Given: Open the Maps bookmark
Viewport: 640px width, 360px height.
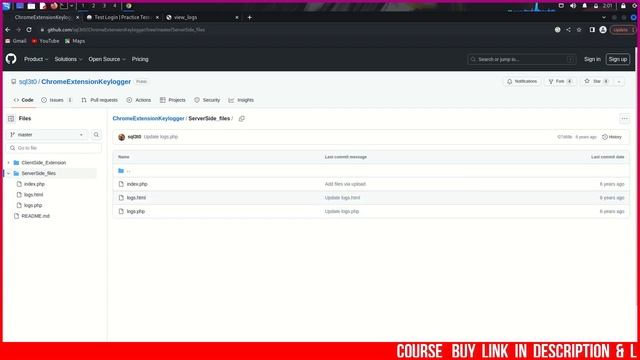Looking at the screenshot, I should click(x=75, y=41).
